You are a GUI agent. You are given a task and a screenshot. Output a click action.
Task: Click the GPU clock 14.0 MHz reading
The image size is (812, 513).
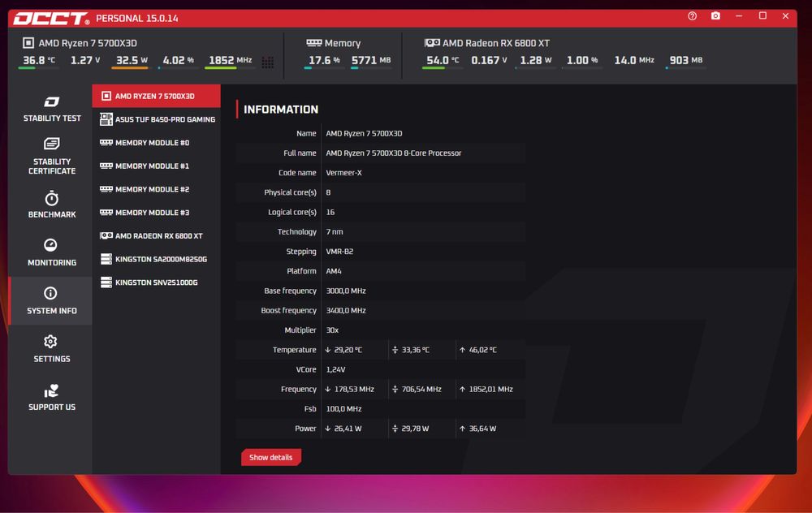(x=634, y=60)
